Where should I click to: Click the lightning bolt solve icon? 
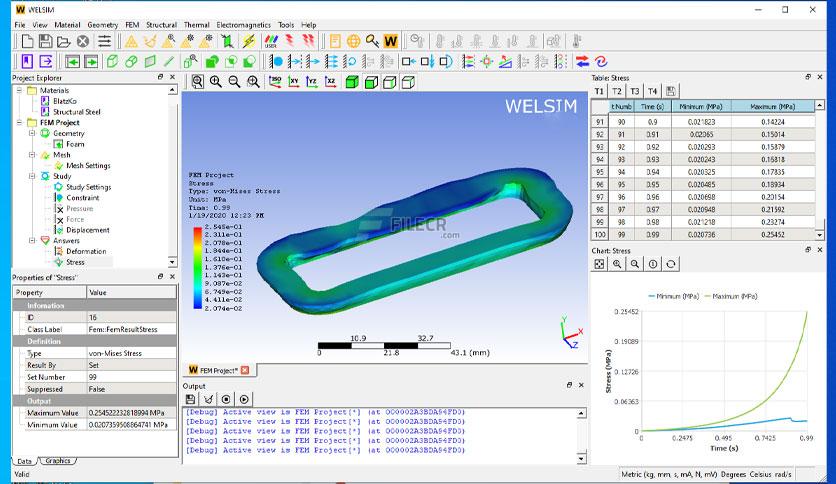click(x=249, y=41)
